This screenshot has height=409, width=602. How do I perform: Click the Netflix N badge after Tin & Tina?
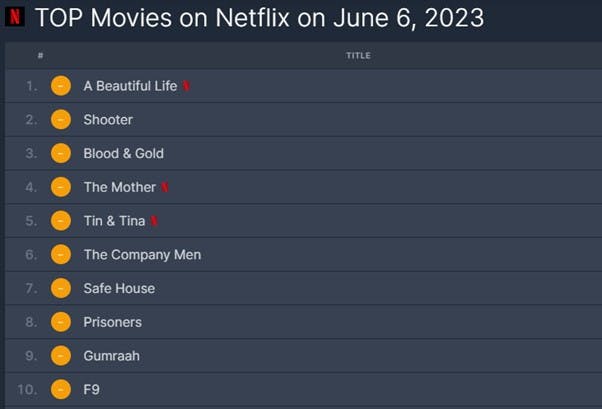pyautogui.click(x=155, y=221)
